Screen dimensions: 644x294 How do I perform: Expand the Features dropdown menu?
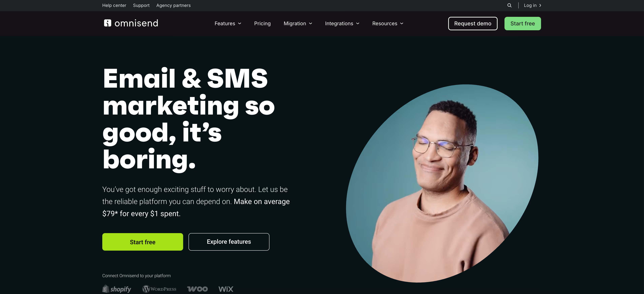tap(228, 23)
